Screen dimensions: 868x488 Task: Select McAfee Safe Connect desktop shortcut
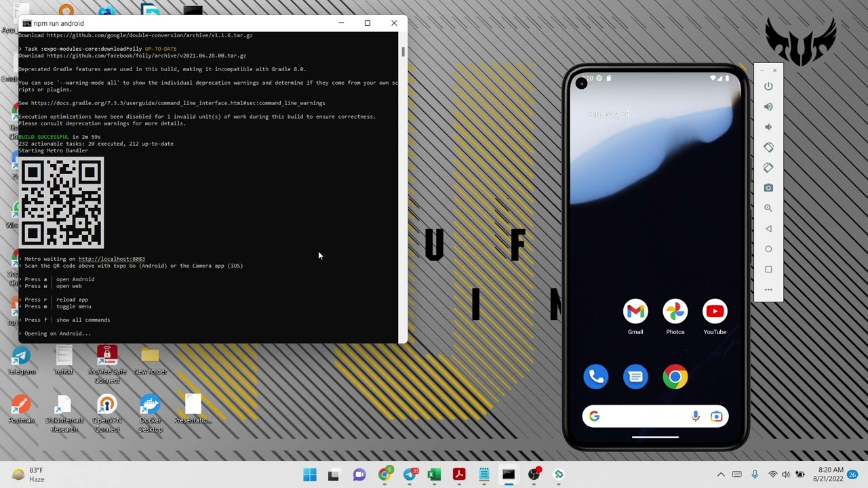pyautogui.click(x=107, y=365)
